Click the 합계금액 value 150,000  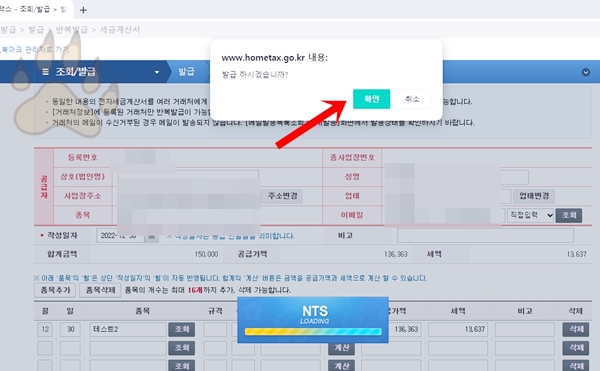[x=206, y=254]
